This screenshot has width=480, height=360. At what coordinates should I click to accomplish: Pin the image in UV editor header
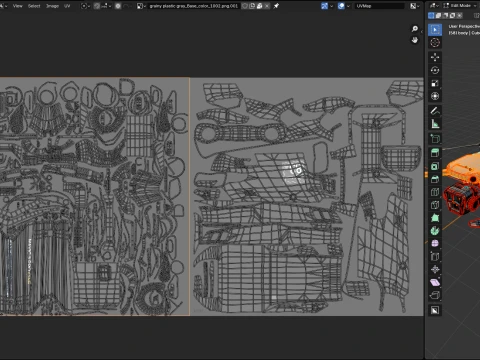point(276,6)
